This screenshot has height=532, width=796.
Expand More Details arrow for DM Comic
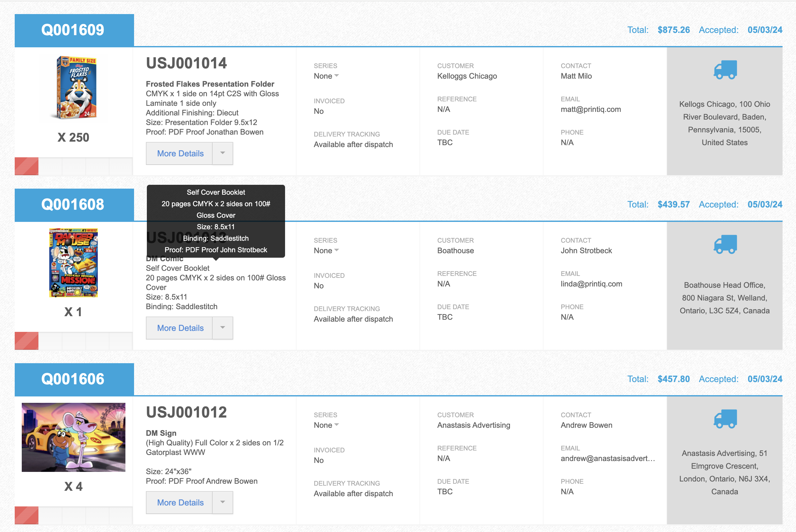pyautogui.click(x=223, y=328)
